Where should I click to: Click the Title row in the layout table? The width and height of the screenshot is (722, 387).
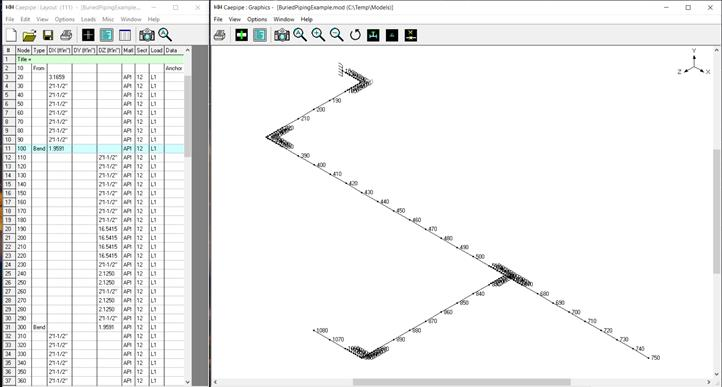pyautogui.click(x=100, y=59)
